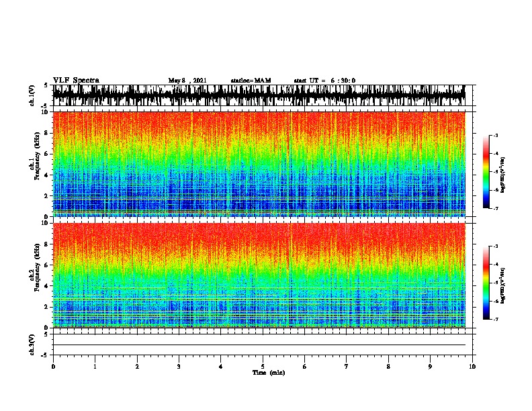Click the "-7" label on ch.2 color scale
Screen dimensions: 532x411
tap(495, 319)
